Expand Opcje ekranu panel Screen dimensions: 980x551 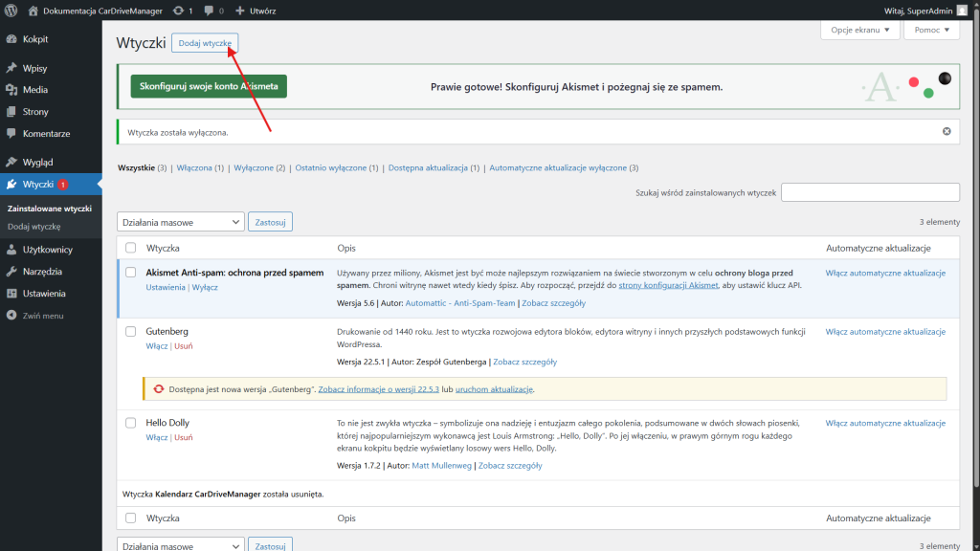point(860,30)
